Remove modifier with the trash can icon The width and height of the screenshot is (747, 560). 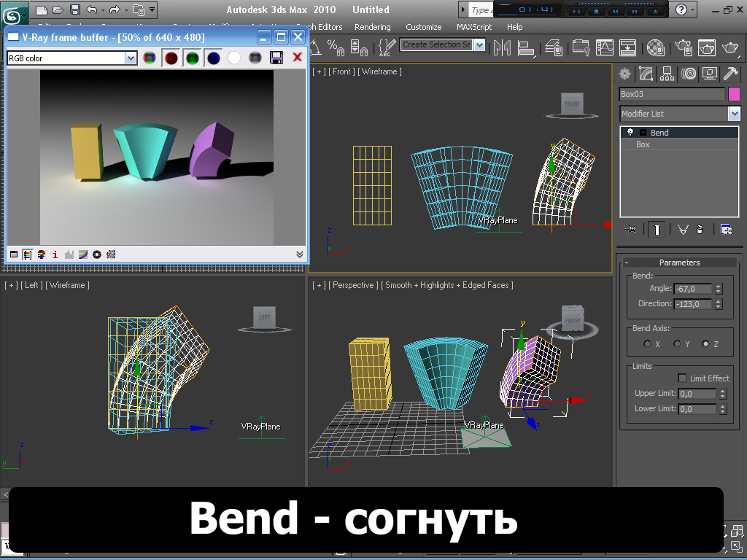pyautogui.click(x=700, y=230)
